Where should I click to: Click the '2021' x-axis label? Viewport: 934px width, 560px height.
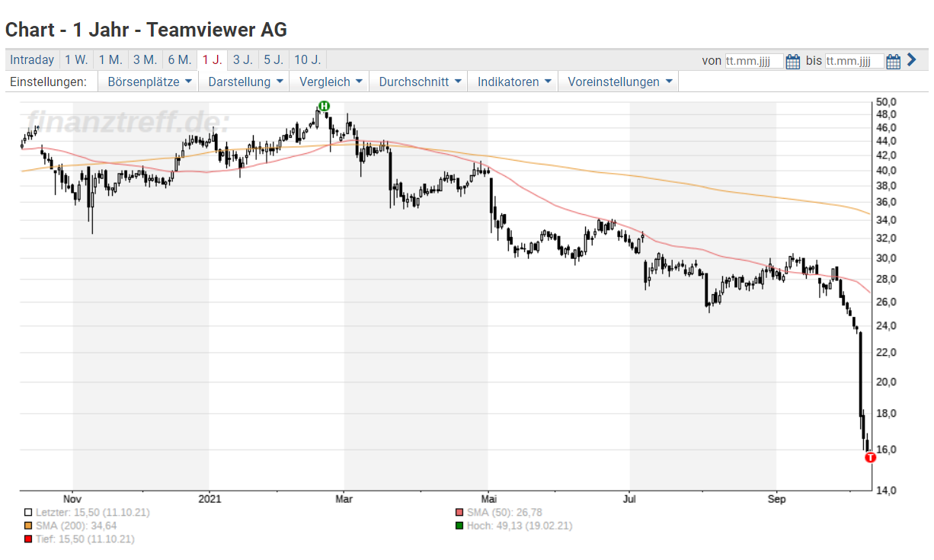pyautogui.click(x=210, y=499)
